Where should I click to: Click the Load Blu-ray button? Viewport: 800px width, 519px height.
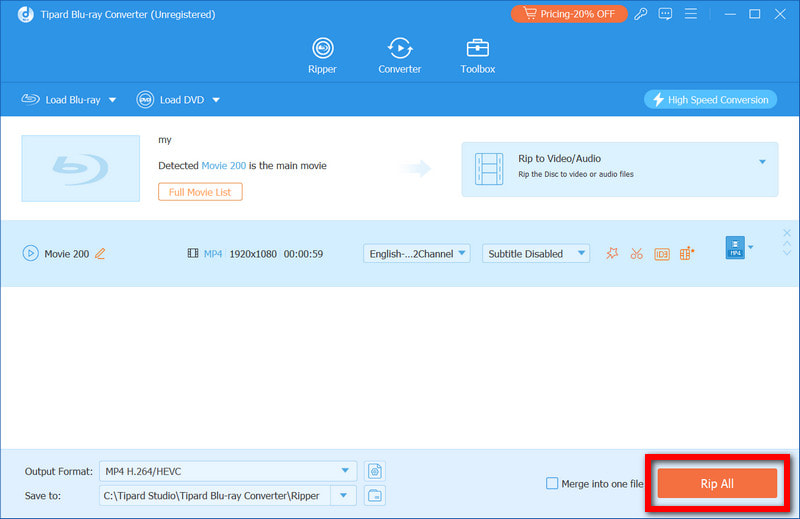61,100
